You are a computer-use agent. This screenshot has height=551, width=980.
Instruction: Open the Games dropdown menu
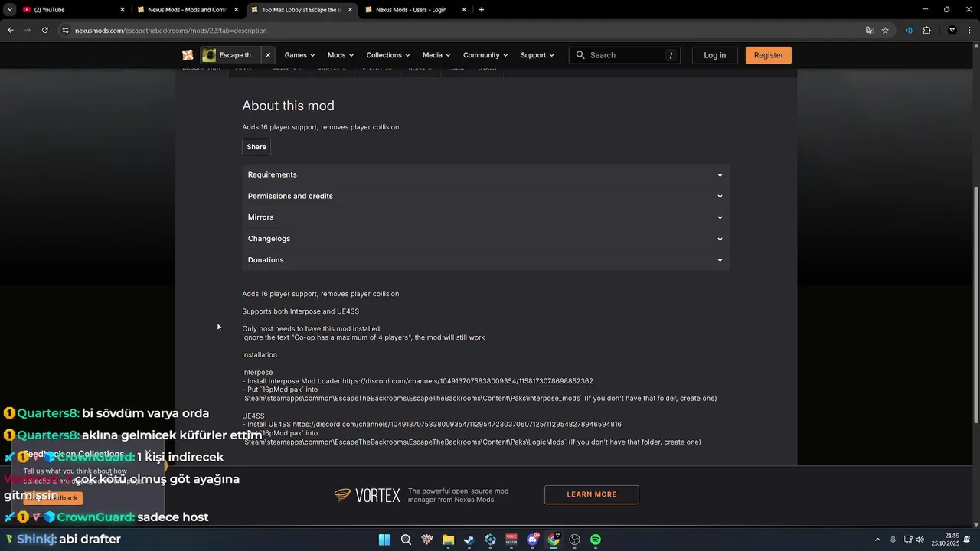(x=299, y=55)
